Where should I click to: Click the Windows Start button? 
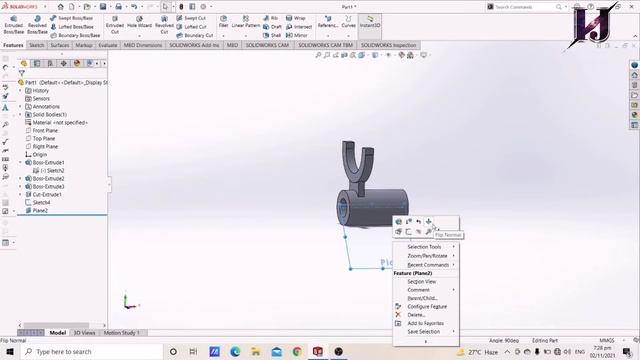[x=10, y=351]
